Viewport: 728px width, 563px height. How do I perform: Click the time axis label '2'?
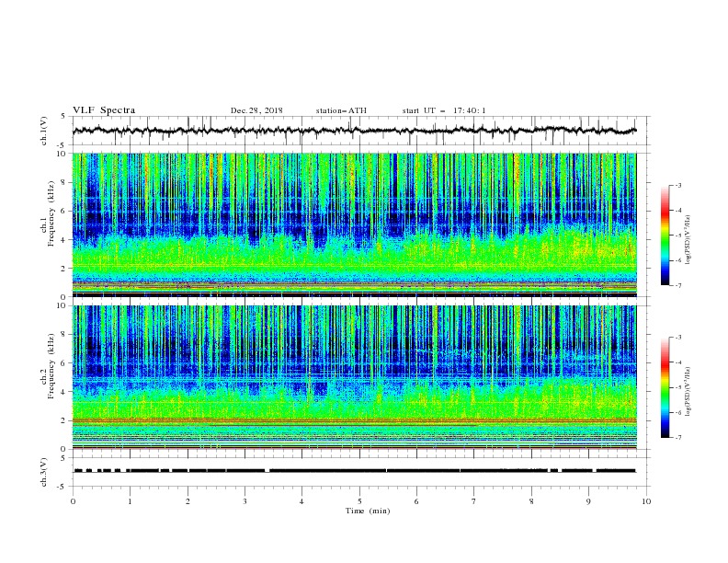pos(188,501)
